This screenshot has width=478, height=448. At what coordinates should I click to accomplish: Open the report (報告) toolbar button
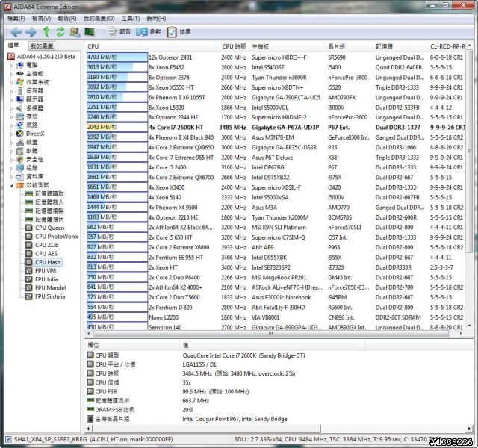tap(119, 31)
